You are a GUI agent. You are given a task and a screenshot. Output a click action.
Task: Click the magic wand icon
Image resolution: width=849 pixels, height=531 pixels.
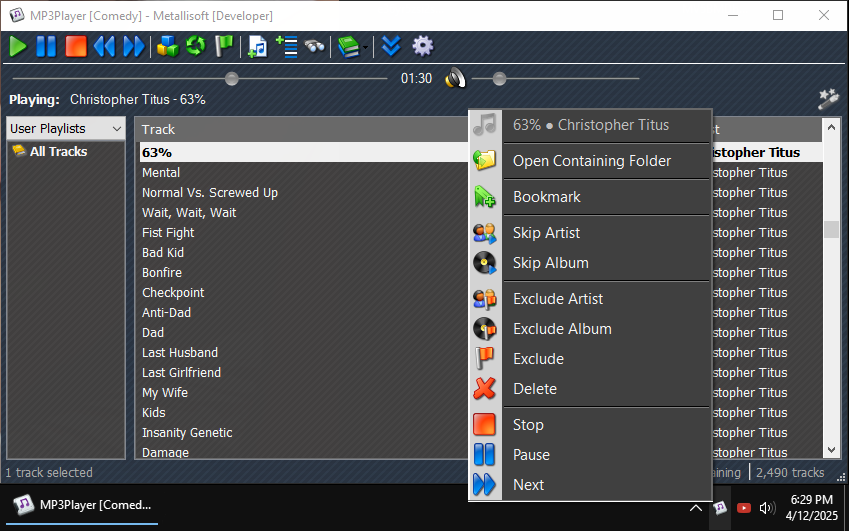827,98
